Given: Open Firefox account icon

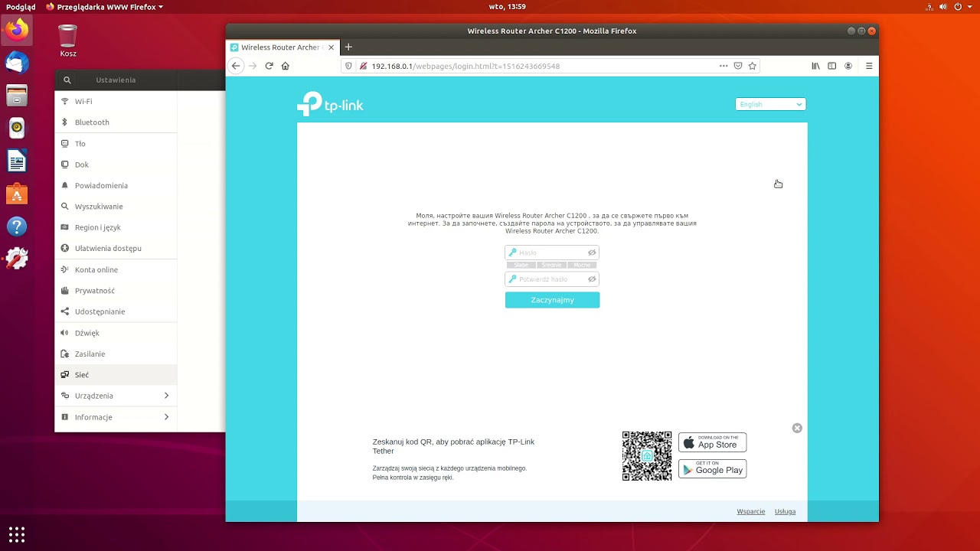Looking at the screenshot, I should pyautogui.click(x=848, y=66).
